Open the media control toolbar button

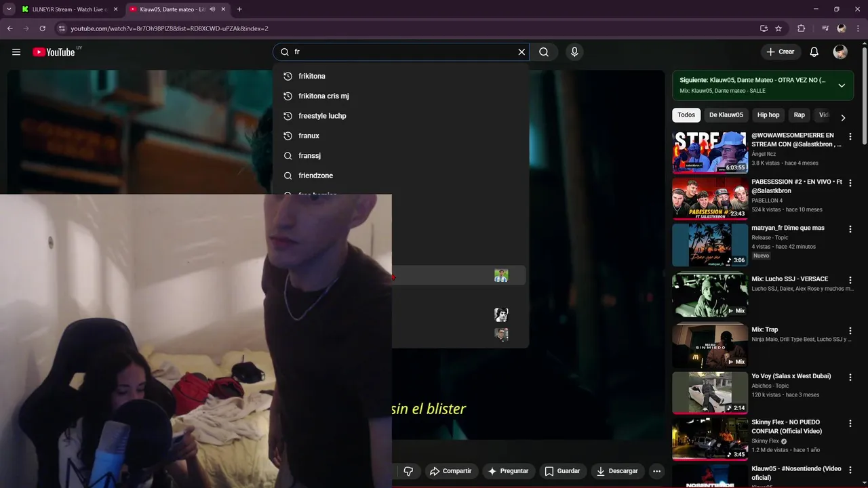pos(825,28)
